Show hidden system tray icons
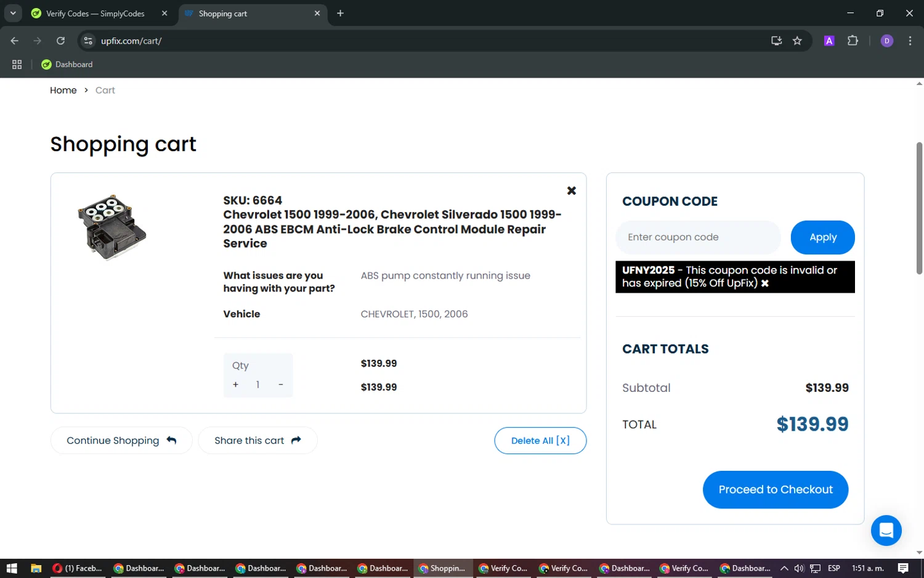The height and width of the screenshot is (578, 924). point(784,568)
